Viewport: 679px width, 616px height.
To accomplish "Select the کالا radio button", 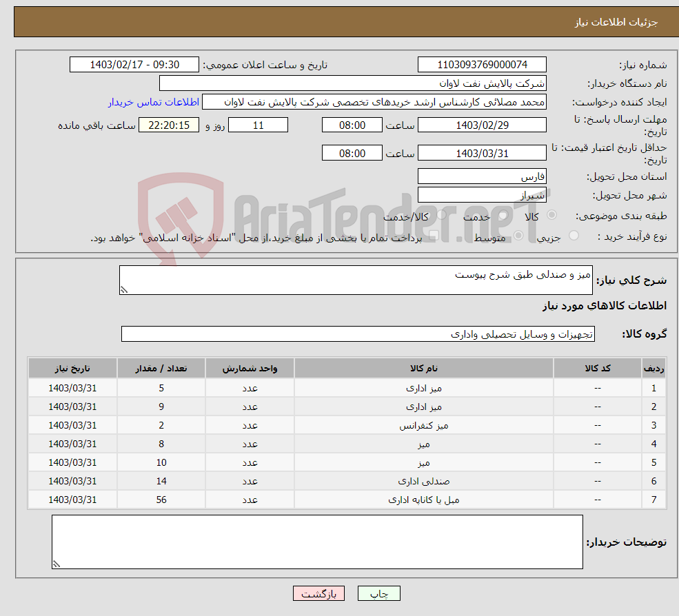I will [x=551, y=215].
